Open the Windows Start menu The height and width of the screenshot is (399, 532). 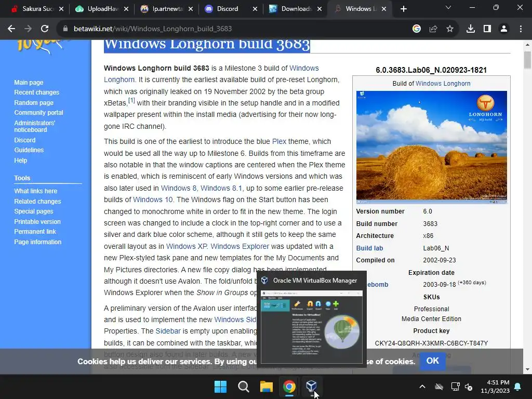coord(220,387)
